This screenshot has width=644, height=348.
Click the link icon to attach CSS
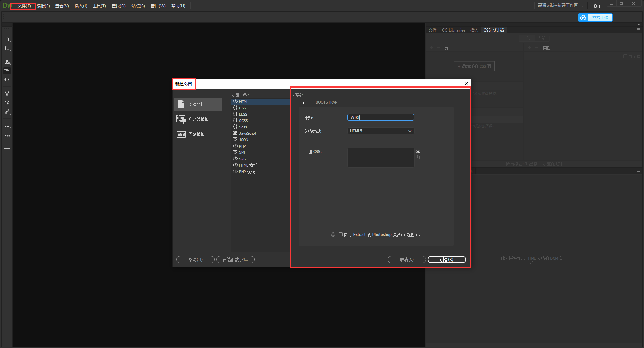coord(418,152)
